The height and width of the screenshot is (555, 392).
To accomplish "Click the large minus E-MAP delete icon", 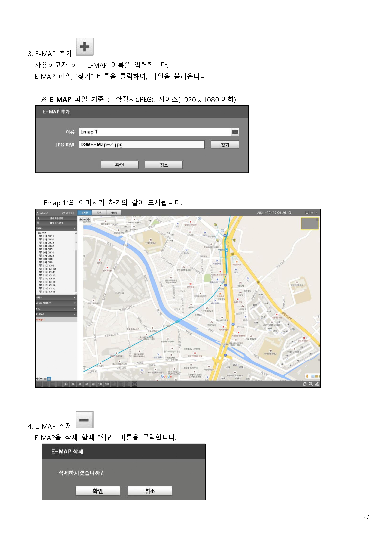I will 85,420.
